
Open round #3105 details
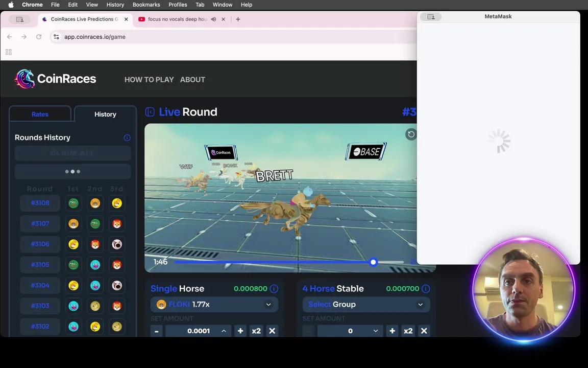(40, 265)
